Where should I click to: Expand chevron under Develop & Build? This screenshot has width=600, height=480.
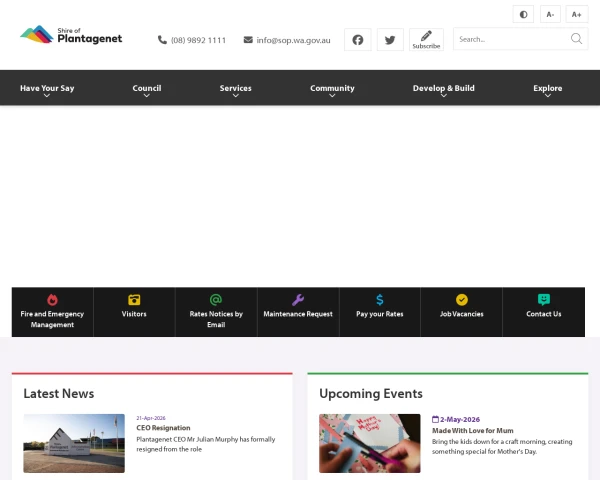(443, 96)
